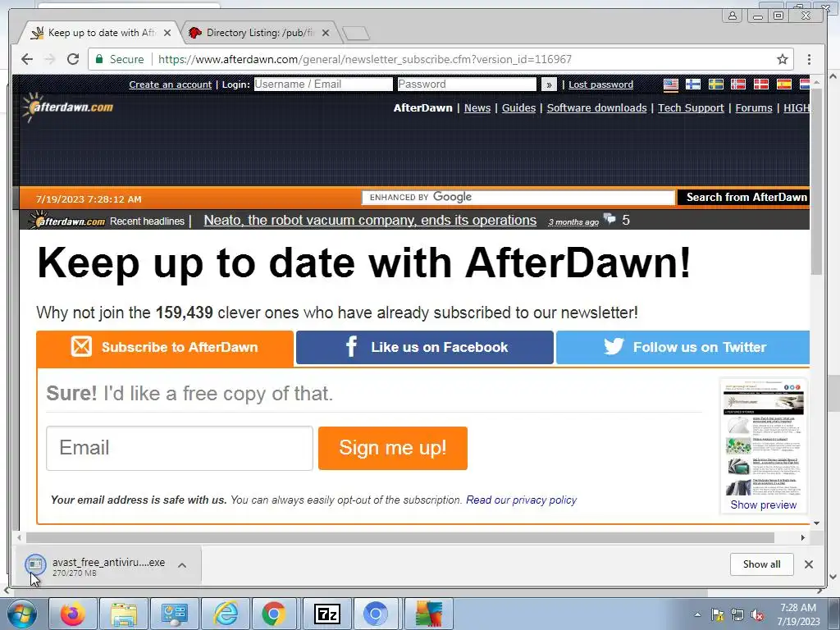Click the Avast icon on the taskbar
The image size is (840, 630).
click(428, 614)
